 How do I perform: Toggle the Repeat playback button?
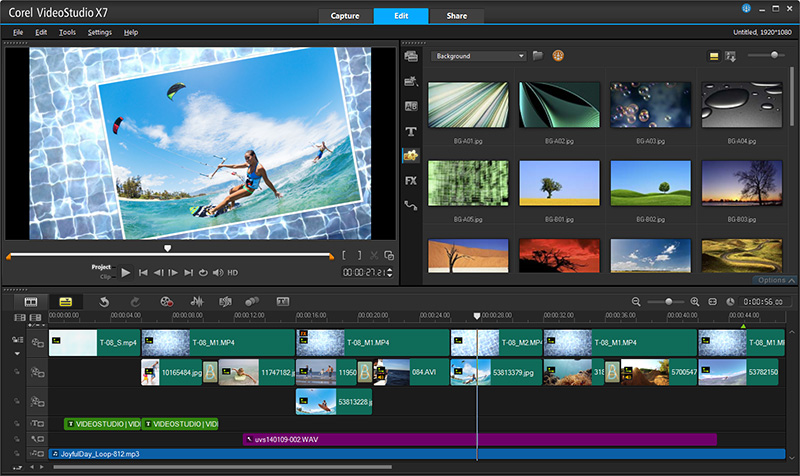203,272
